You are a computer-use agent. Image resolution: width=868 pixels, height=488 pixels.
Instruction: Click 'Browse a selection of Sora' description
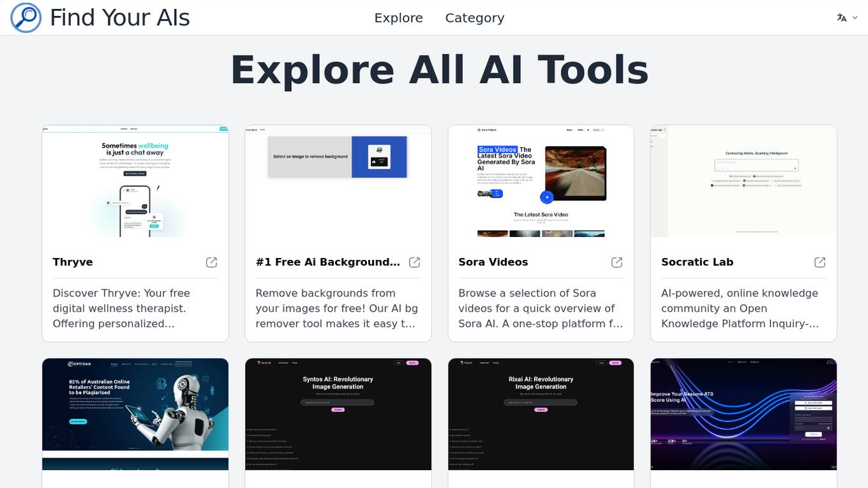(541, 309)
